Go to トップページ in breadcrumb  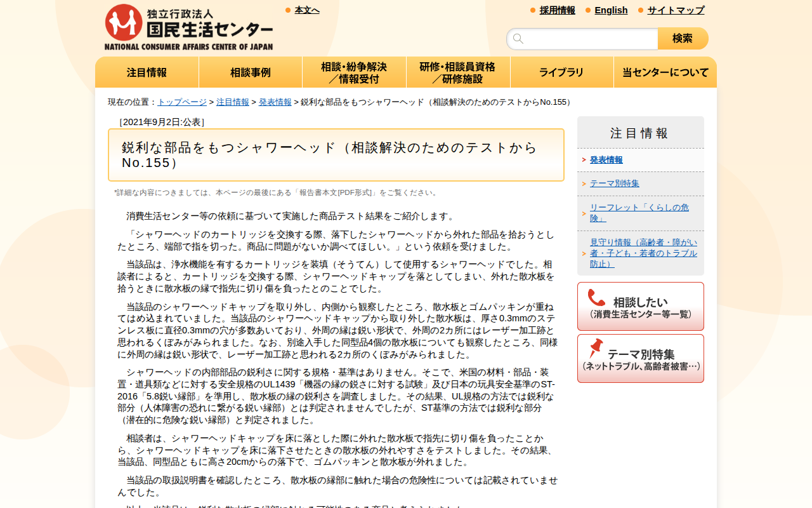182,102
